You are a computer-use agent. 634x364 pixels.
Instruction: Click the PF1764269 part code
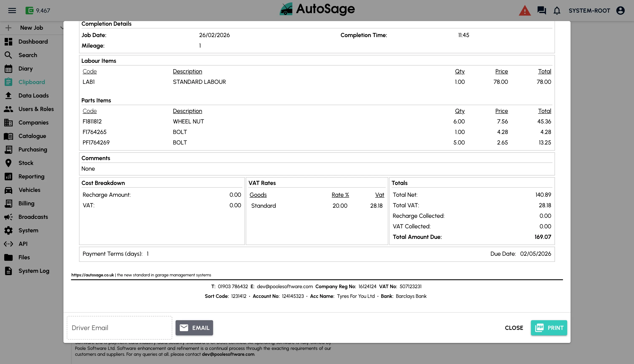[x=96, y=142]
